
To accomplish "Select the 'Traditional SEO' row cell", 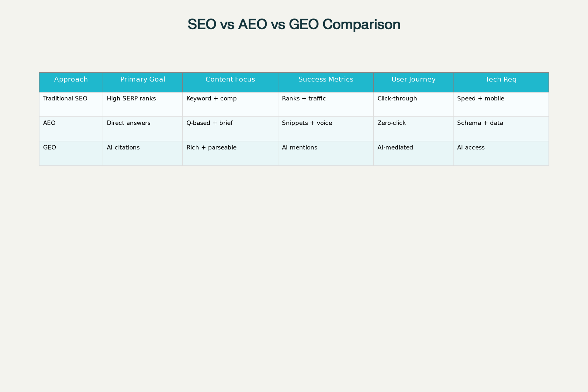I will 65,99.
